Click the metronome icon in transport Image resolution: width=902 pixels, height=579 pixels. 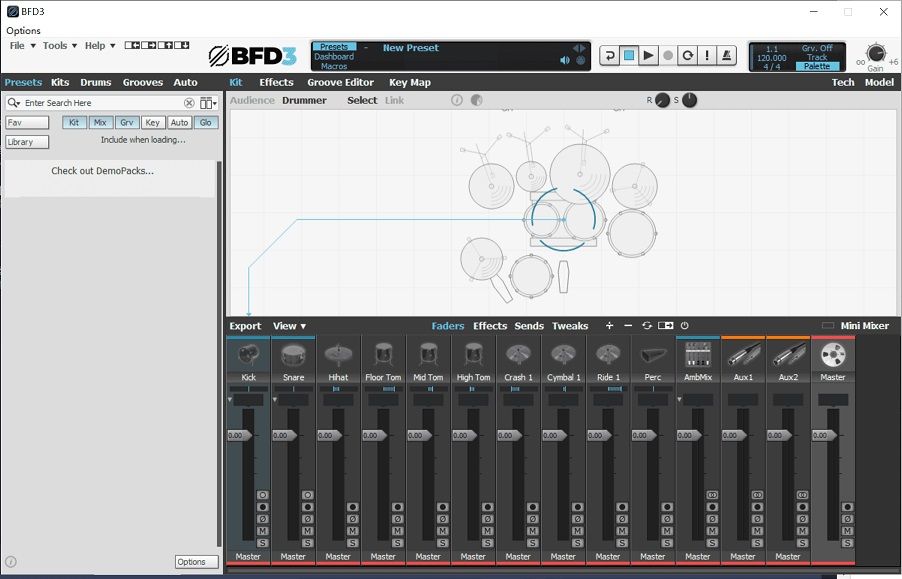(x=727, y=55)
